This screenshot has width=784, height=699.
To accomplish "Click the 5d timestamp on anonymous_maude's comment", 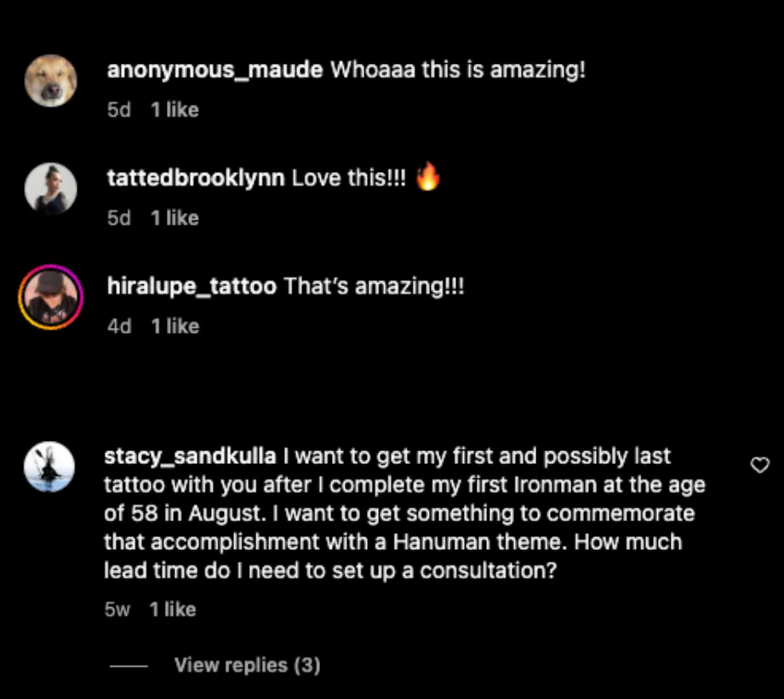I will coord(119,110).
